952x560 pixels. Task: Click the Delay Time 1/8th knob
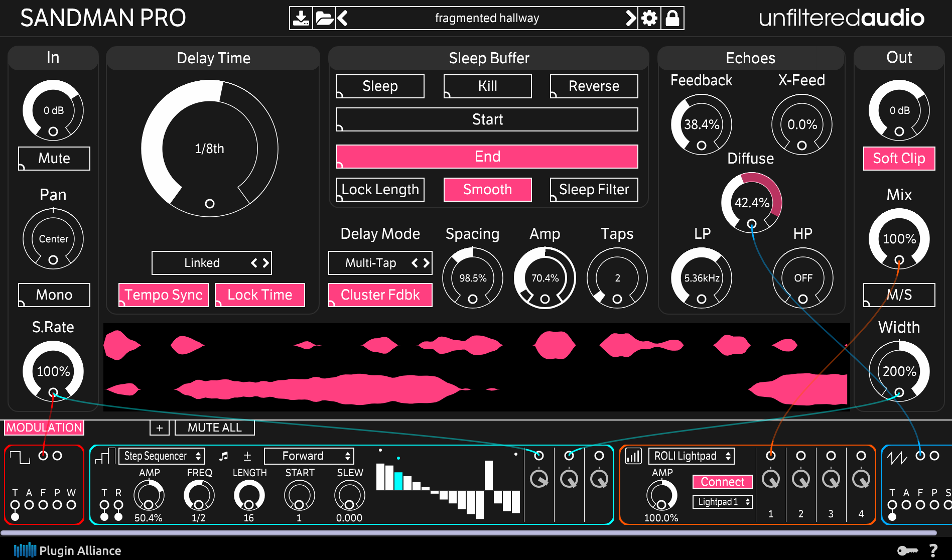point(210,149)
